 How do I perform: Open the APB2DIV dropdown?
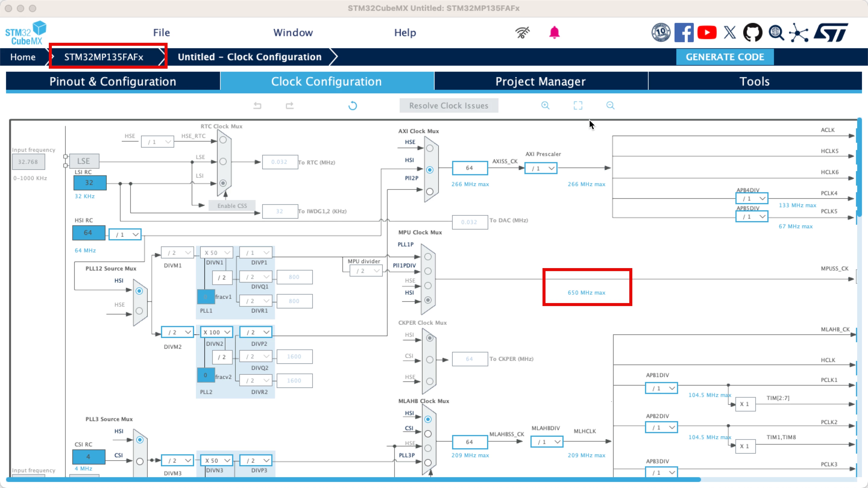point(662,427)
